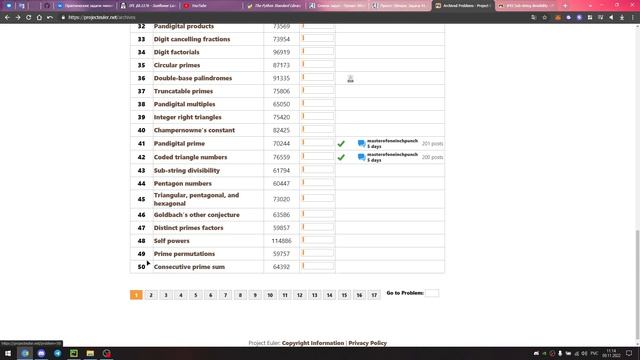
Task: Open File Explorer from the taskbar
Action: tap(90, 353)
